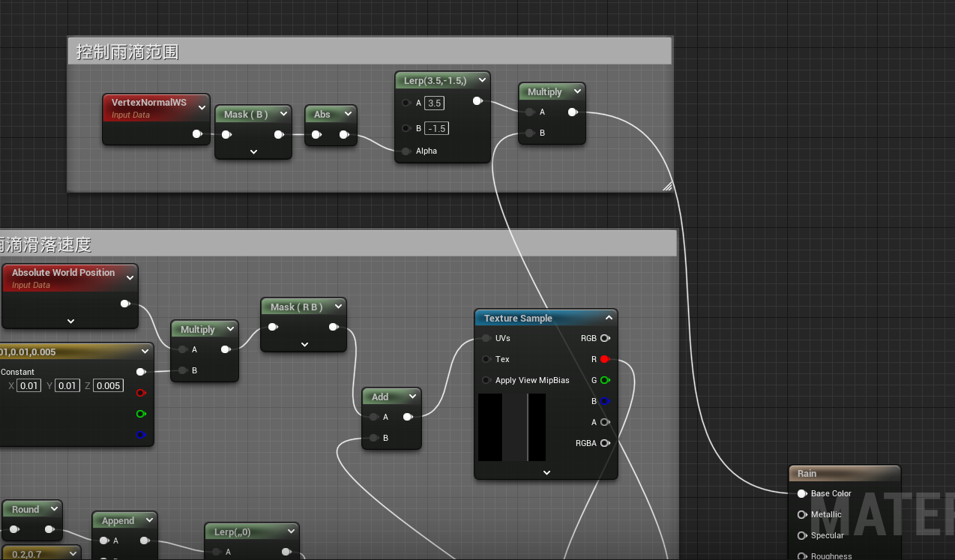Click the Texture Sample B output pin

point(605,401)
